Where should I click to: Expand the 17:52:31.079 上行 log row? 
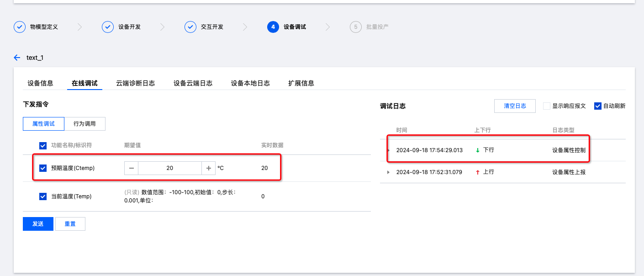pos(389,172)
